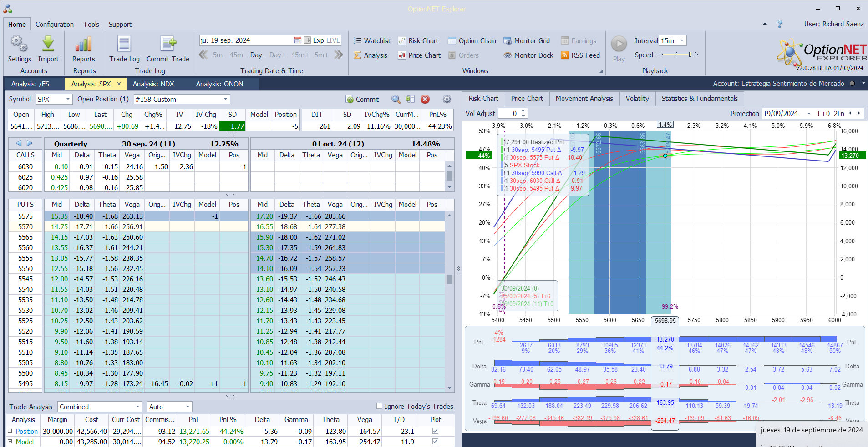Image resolution: width=868 pixels, height=447 pixels.
Task: Open the Projection date dropdown
Action: 809,114
